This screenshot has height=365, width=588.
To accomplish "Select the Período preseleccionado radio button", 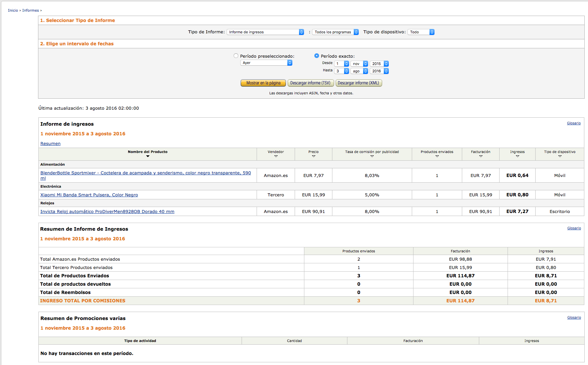I will click(236, 56).
